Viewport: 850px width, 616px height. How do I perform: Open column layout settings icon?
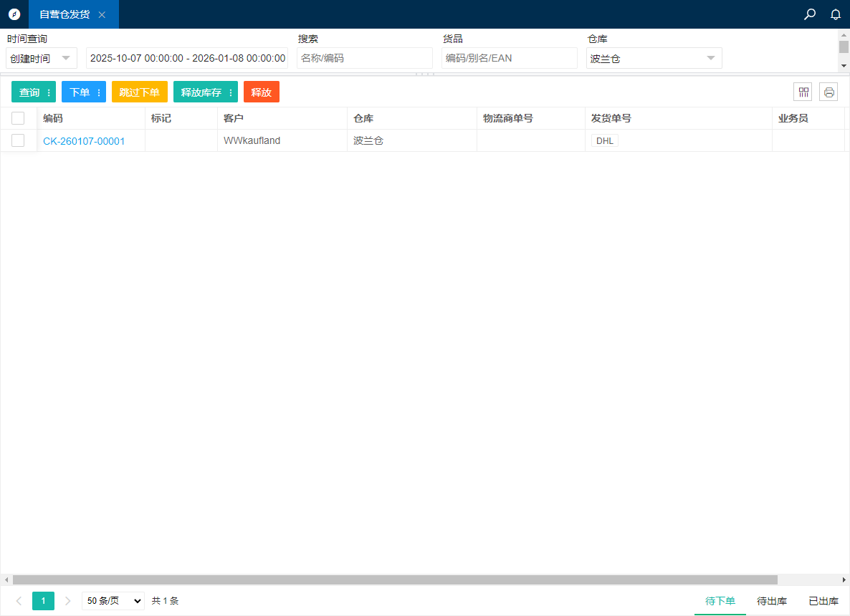(803, 92)
